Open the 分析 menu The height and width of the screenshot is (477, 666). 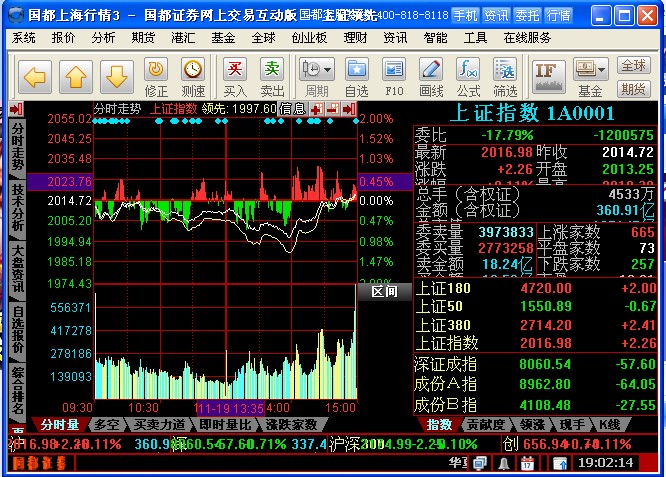point(103,38)
